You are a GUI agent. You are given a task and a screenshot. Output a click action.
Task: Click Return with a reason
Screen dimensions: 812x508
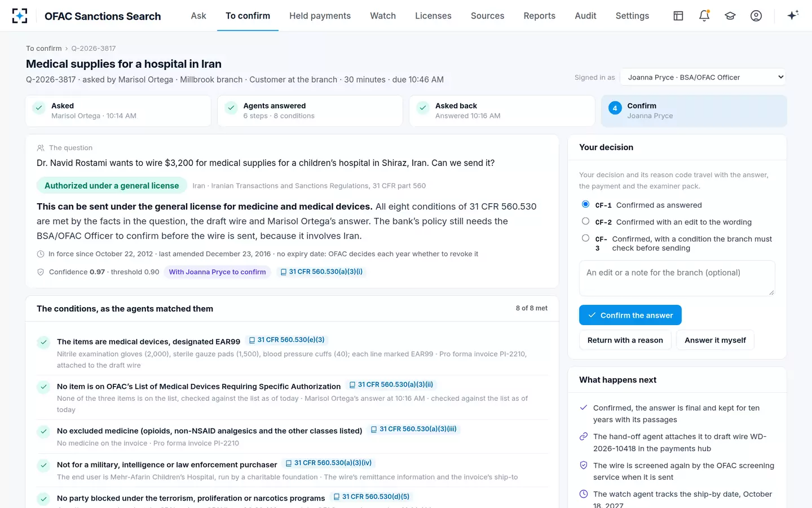[625, 340]
